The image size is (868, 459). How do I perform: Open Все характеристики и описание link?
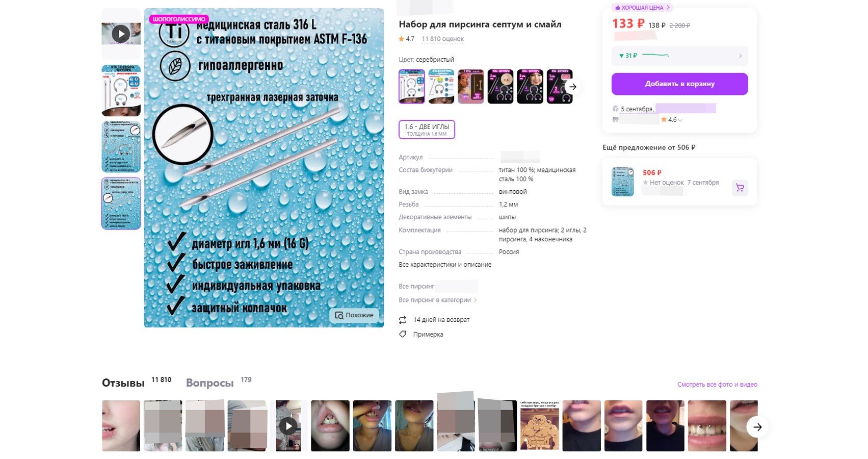pyautogui.click(x=445, y=265)
